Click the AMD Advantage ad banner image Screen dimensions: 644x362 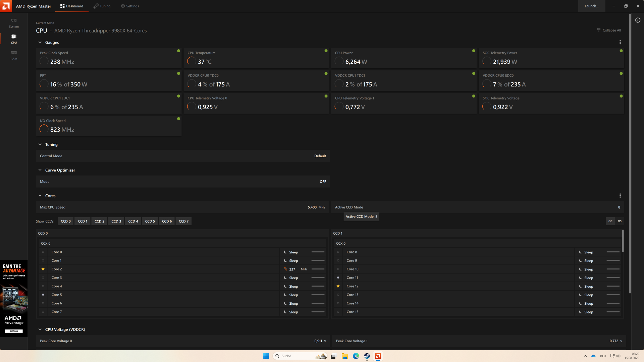(x=14, y=298)
